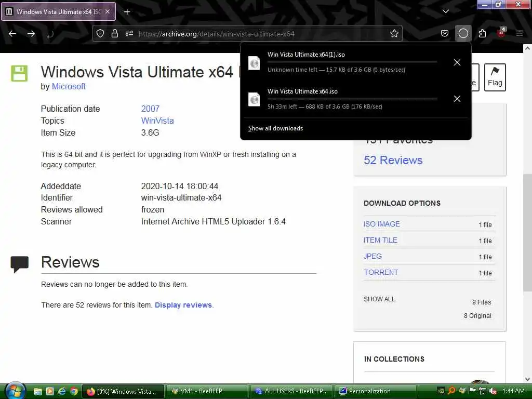Open media player quick launch icon
The height and width of the screenshot is (399, 532).
pos(50,391)
